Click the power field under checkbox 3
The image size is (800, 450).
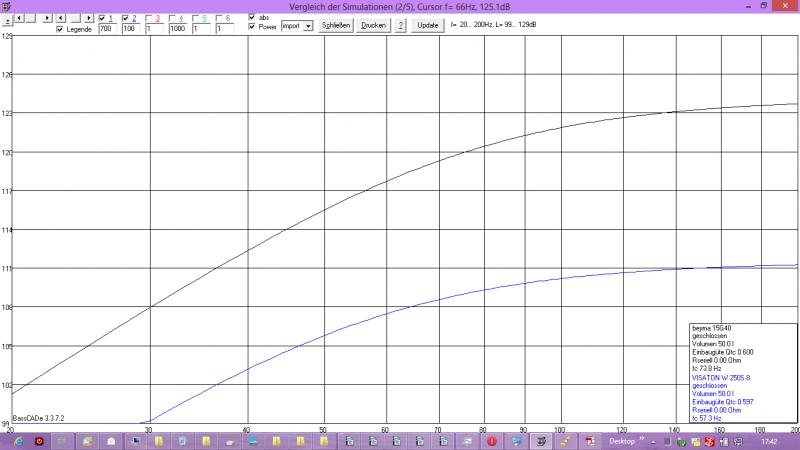[155, 29]
